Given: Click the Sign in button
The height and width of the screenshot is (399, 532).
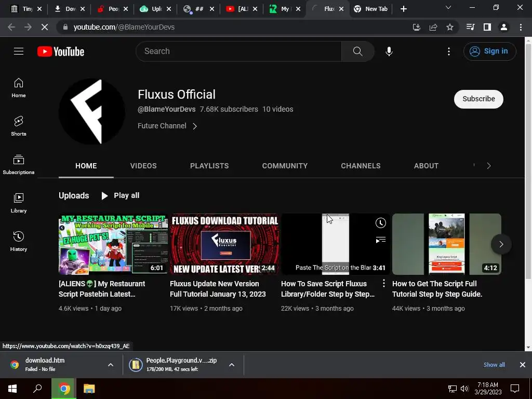Looking at the screenshot, I should 489,51.
